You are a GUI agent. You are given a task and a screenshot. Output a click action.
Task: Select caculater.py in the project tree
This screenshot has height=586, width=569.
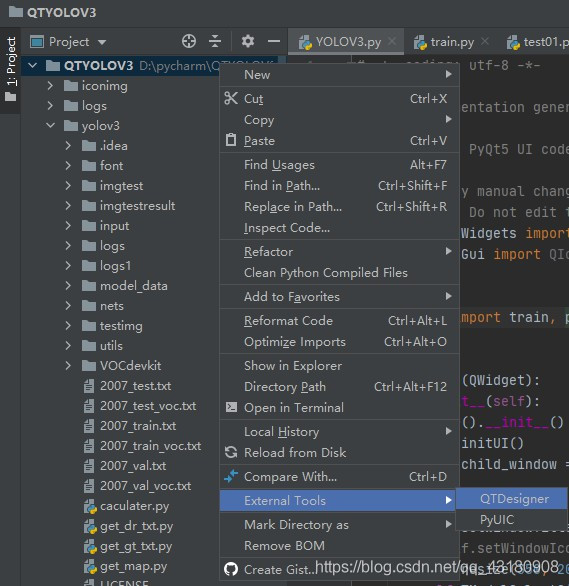coord(134,506)
